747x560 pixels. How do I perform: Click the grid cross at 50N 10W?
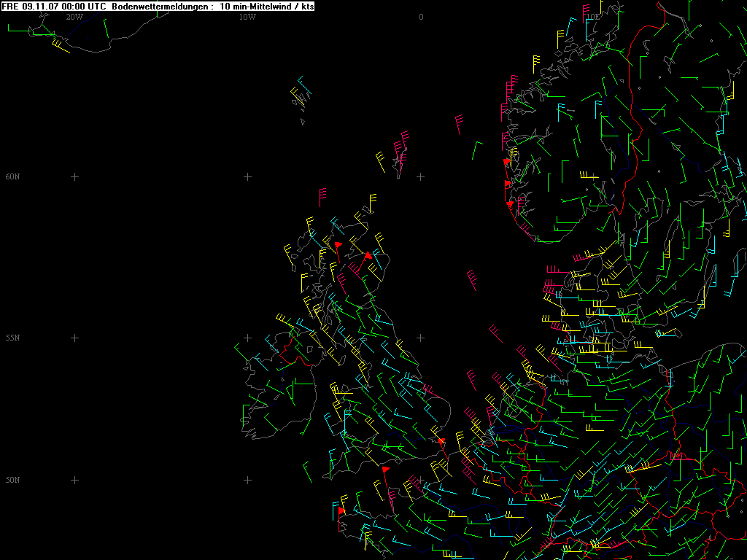click(247, 480)
